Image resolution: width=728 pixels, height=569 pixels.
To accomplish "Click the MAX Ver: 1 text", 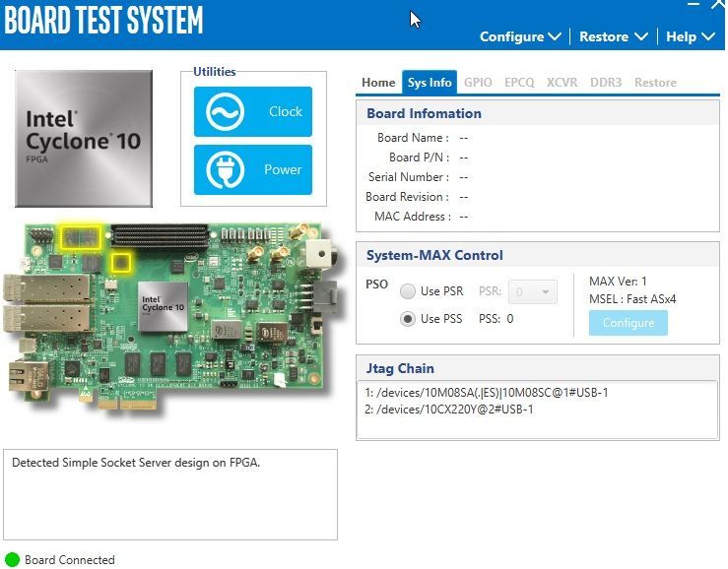I will (618, 282).
